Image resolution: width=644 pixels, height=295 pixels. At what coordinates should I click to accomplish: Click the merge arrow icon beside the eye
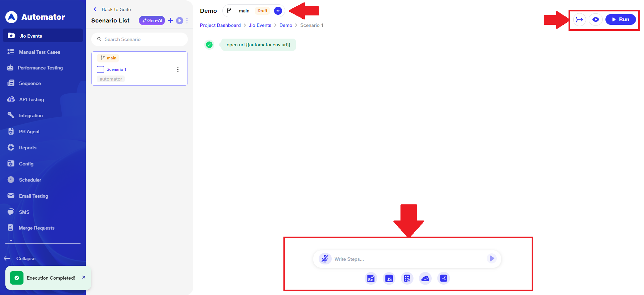tap(579, 19)
